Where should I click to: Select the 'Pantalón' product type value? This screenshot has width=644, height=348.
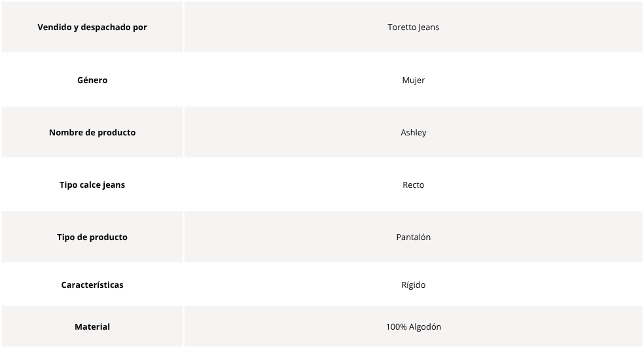413,237
